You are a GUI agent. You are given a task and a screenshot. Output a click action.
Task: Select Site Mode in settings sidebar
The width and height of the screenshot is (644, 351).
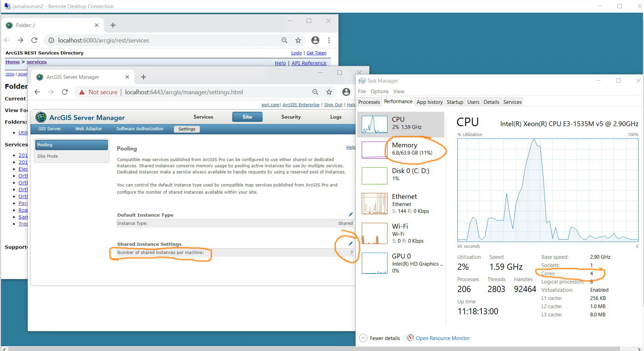pyautogui.click(x=72, y=156)
